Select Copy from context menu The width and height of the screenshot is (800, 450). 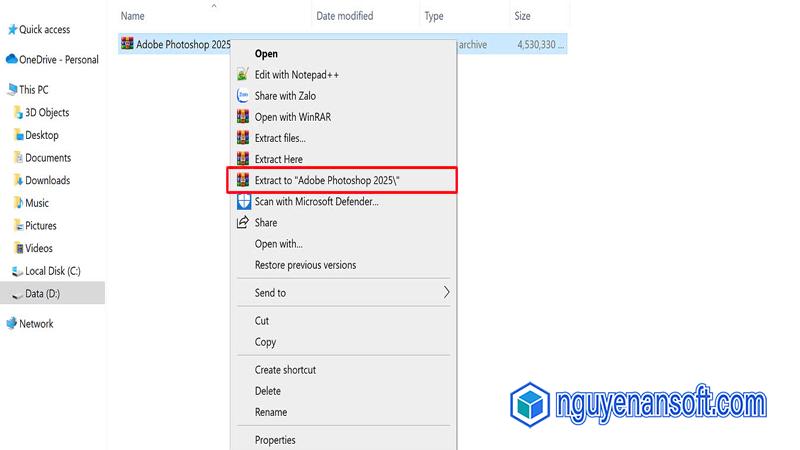344,342
